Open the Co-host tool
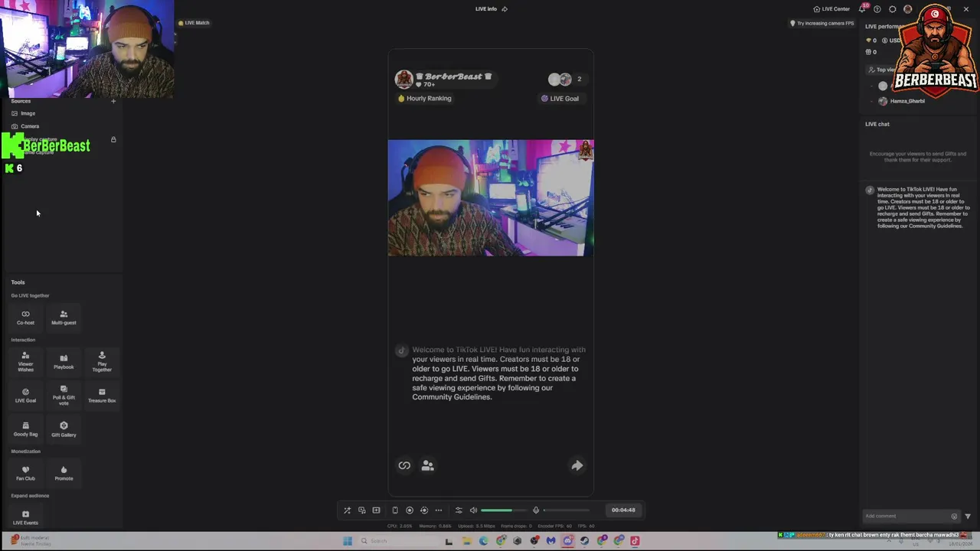 [25, 317]
